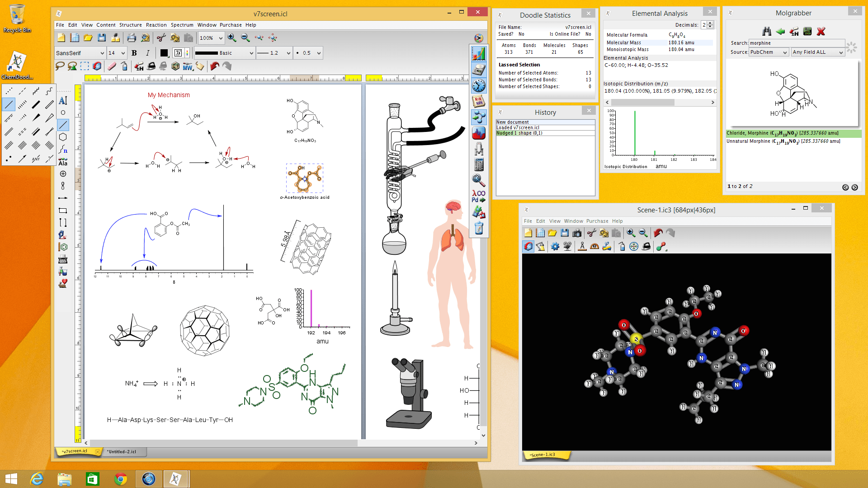Click the scissors Cut icon in ChemDoodle toolbar
The width and height of the screenshot is (868, 488).
[x=161, y=38]
